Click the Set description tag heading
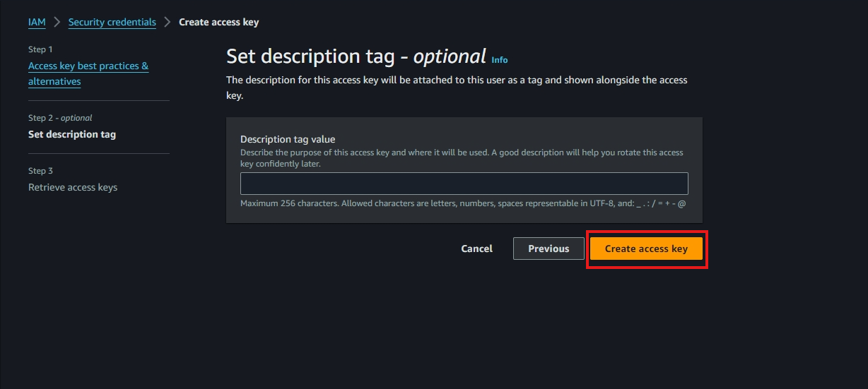Screen dimensions: 868x389 click(x=356, y=56)
